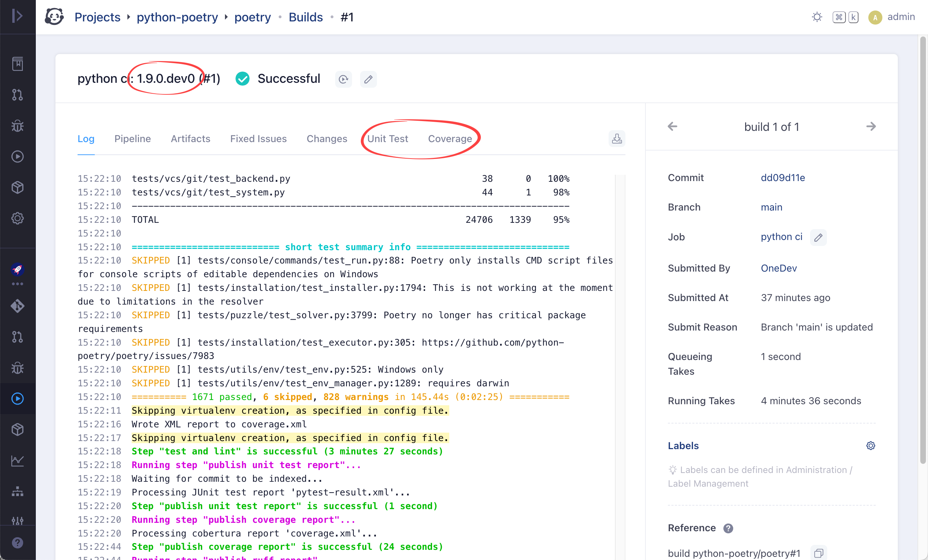Click the labels settings gear icon

870,446
